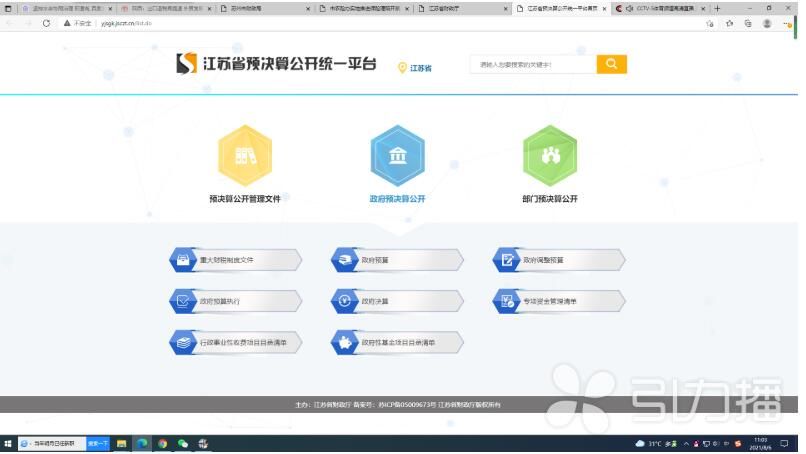This screenshot has height=454, width=806.
Task: Expand hidden system tray icons chevron
Action: (686, 443)
